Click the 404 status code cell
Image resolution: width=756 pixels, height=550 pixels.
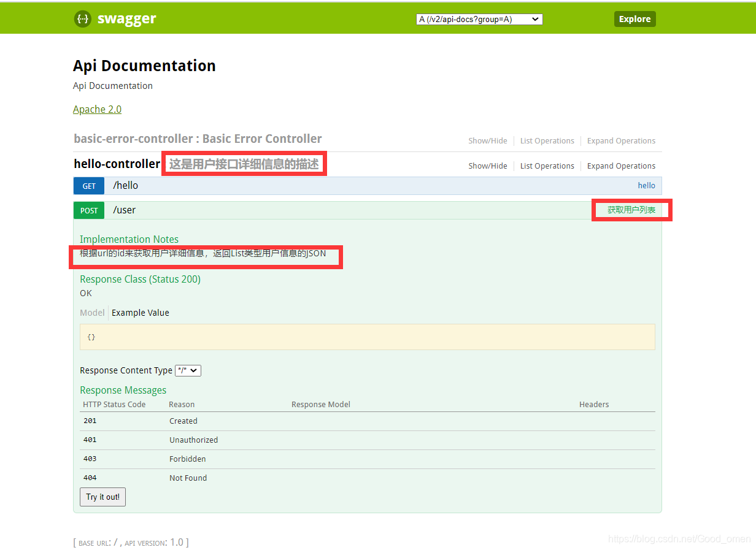[90, 478]
